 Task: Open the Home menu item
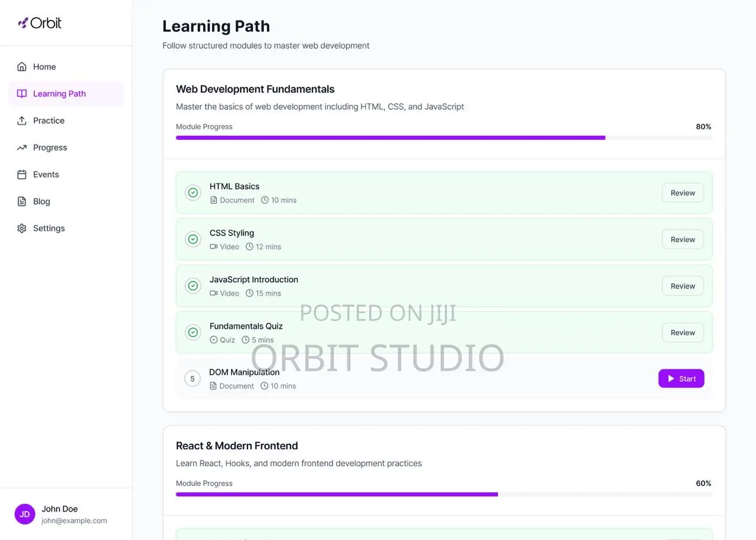(x=66, y=67)
